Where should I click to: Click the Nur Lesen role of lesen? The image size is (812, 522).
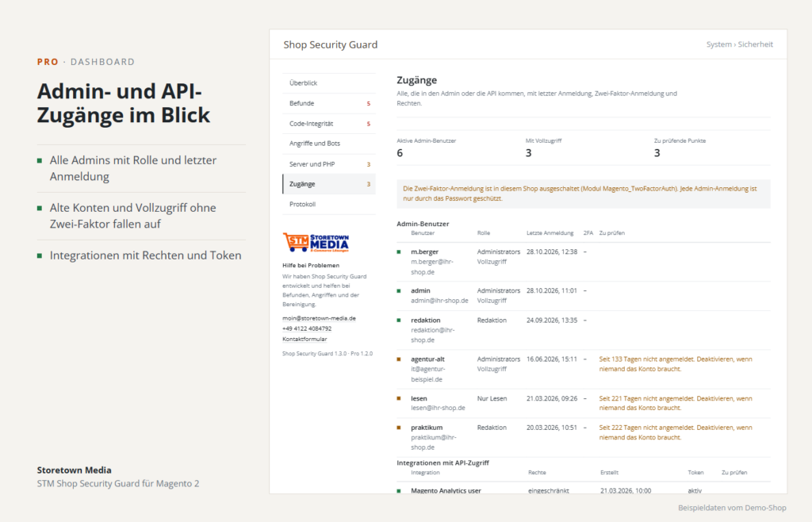click(492, 399)
